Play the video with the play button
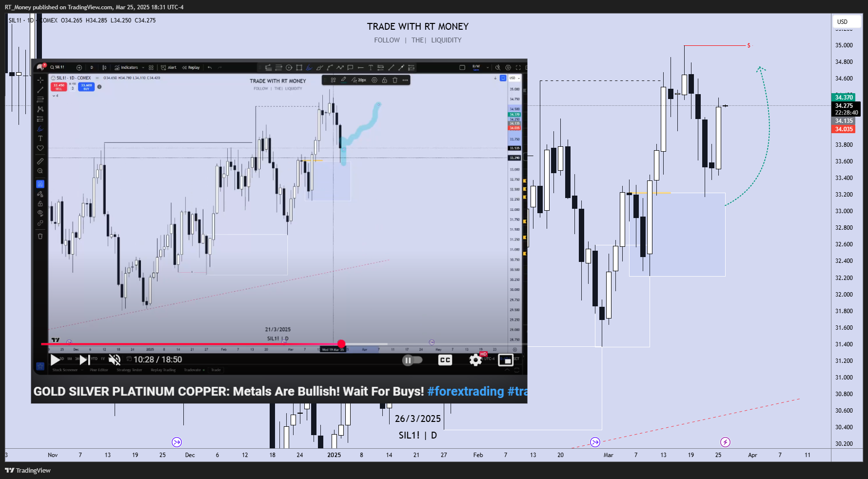Screen dimensions: 868x479 [x=55, y=360]
